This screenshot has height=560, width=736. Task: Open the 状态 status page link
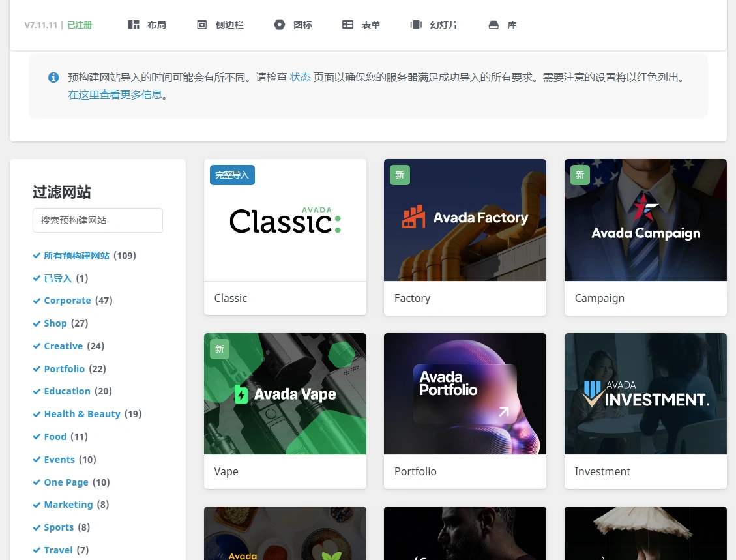tap(300, 77)
